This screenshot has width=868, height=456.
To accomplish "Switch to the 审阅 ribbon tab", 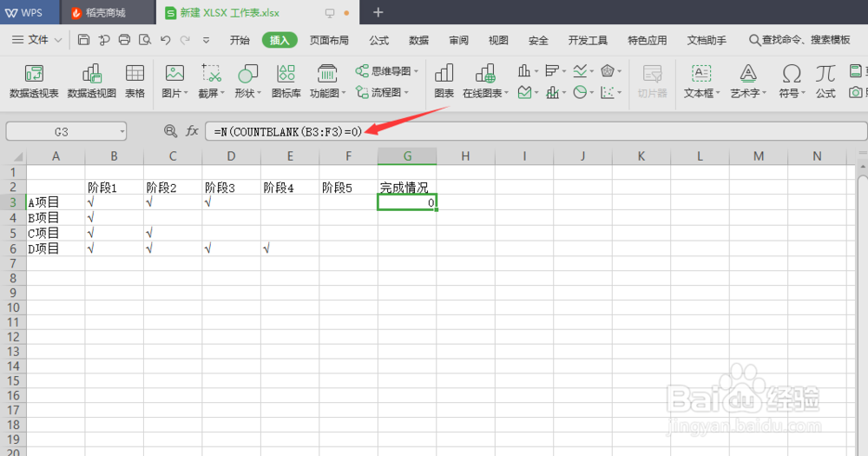I will pyautogui.click(x=458, y=40).
